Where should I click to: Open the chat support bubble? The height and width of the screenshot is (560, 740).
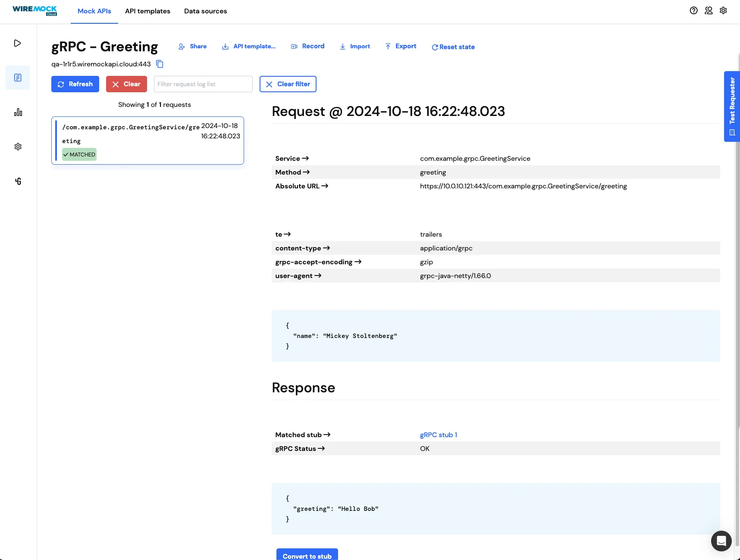[x=721, y=541]
